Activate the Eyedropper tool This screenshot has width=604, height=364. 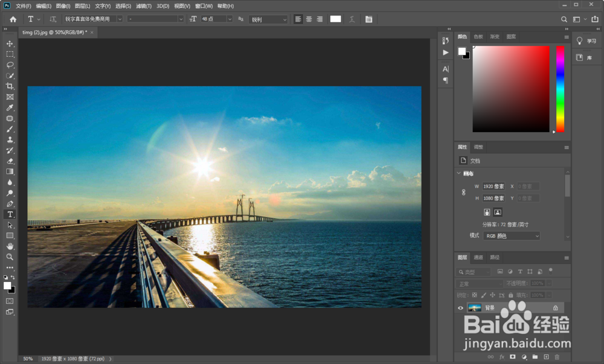pos(10,107)
